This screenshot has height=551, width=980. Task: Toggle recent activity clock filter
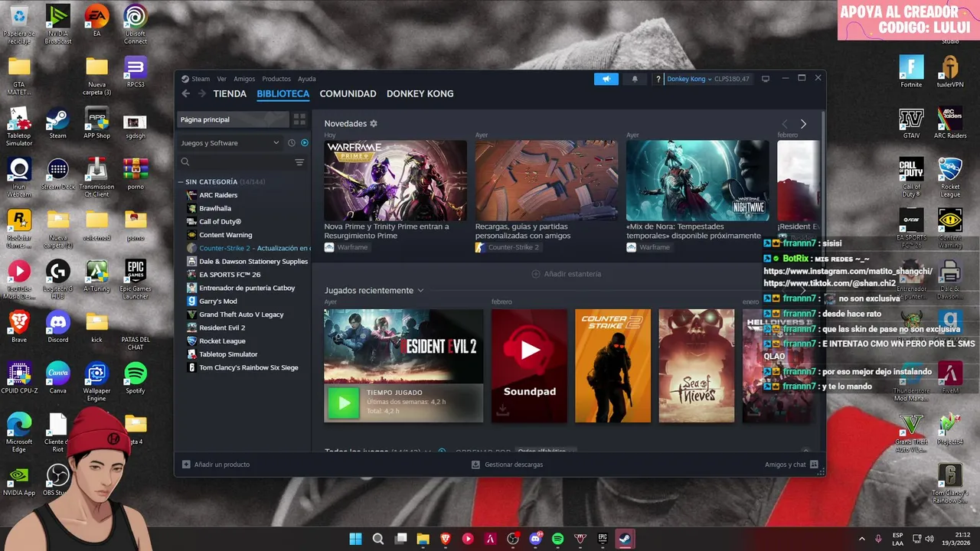pos(292,143)
